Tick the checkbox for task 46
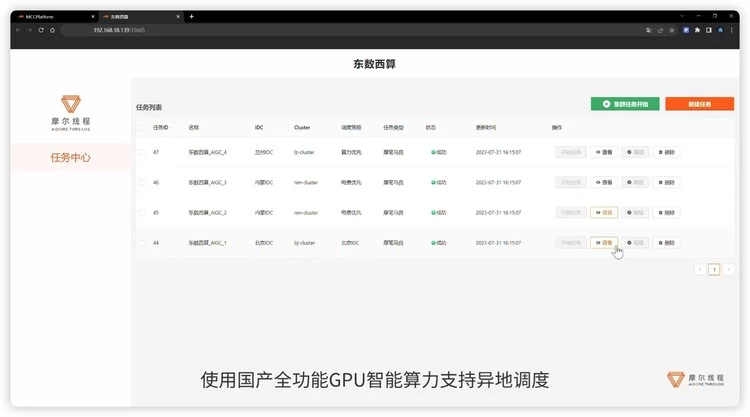 [142, 183]
